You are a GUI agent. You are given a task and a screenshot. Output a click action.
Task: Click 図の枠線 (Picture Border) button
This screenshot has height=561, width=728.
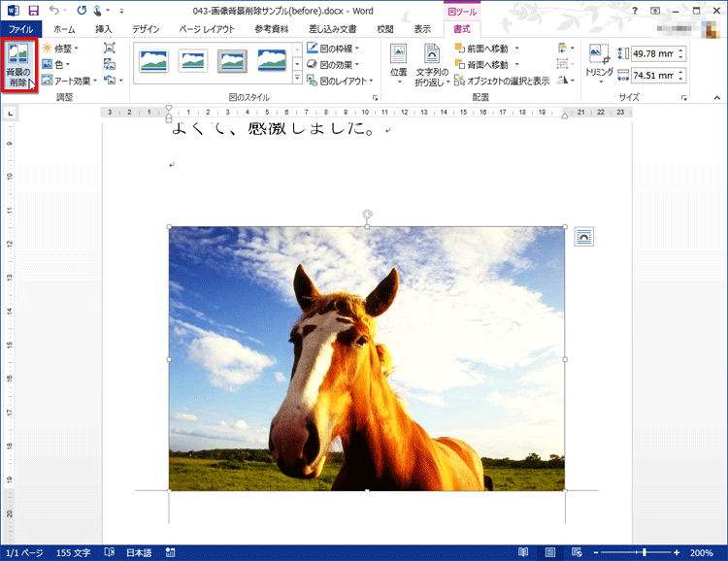point(334,48)
